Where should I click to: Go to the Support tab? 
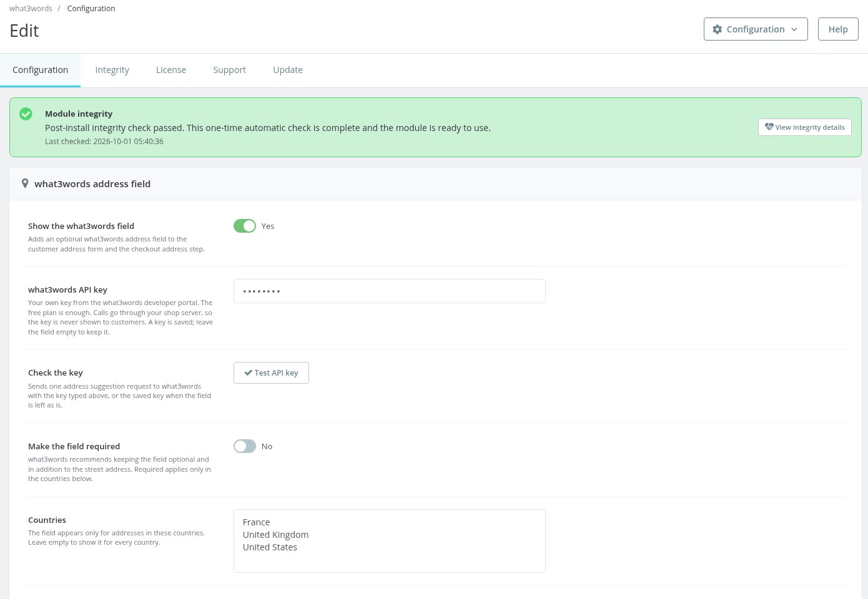(x=229, y=70)
